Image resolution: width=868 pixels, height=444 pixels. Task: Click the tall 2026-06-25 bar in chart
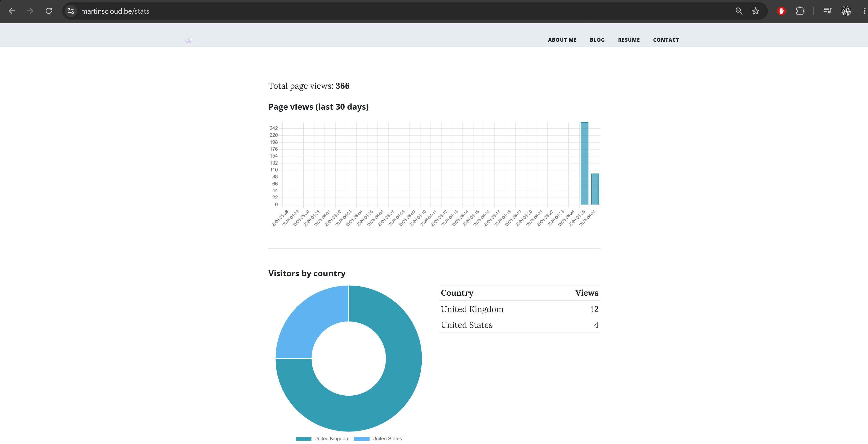pos(584,163)
